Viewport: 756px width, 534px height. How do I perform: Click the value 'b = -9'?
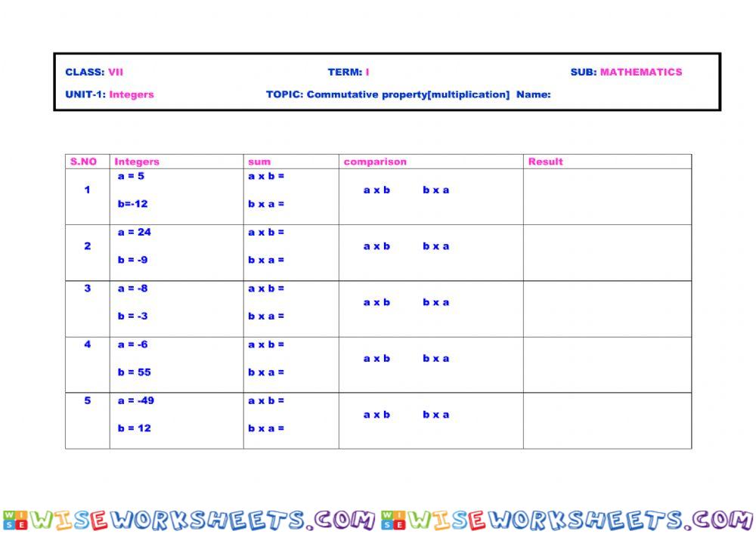pyautogui.click(x=132, y=260)
